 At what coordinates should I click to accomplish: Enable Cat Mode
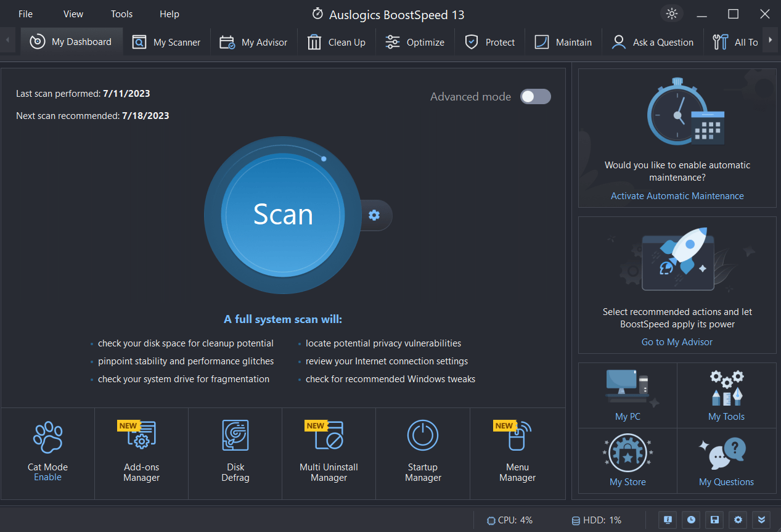(x=47, y=477)
